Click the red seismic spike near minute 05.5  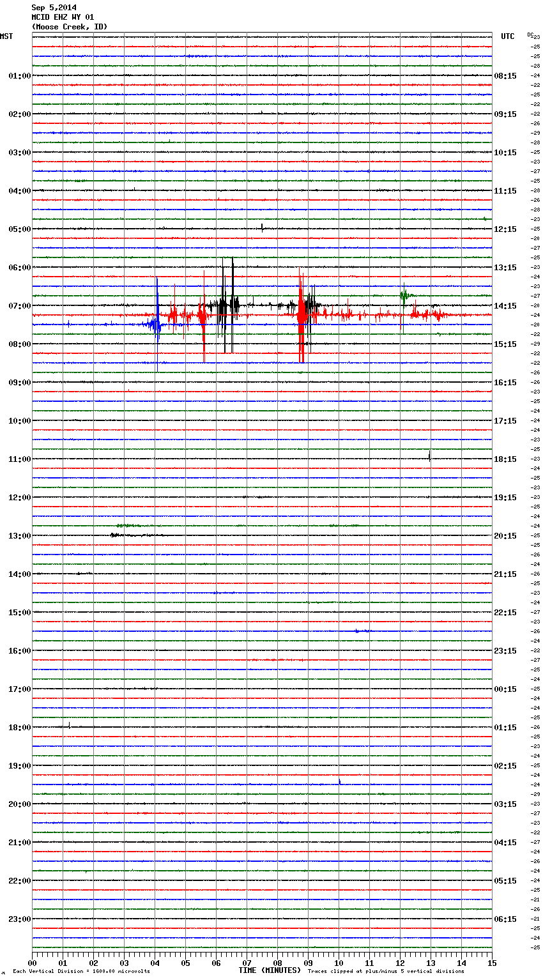(x=203, y=316)
